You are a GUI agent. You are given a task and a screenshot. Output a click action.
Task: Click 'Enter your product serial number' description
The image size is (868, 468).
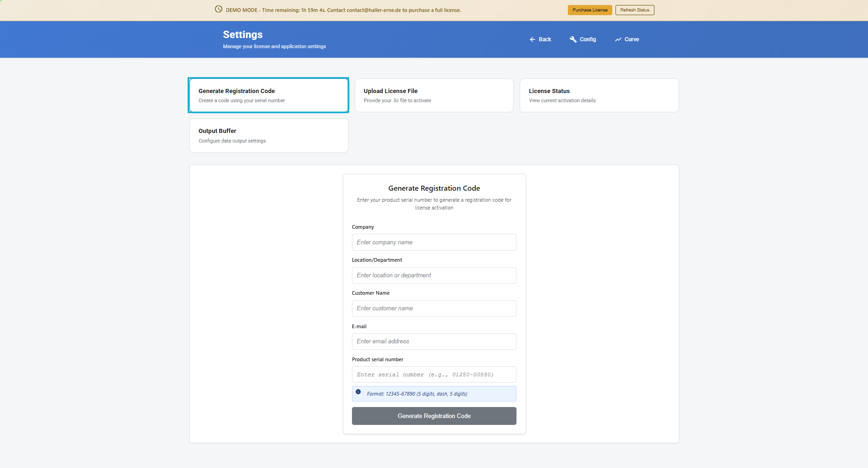coord(434,204)
